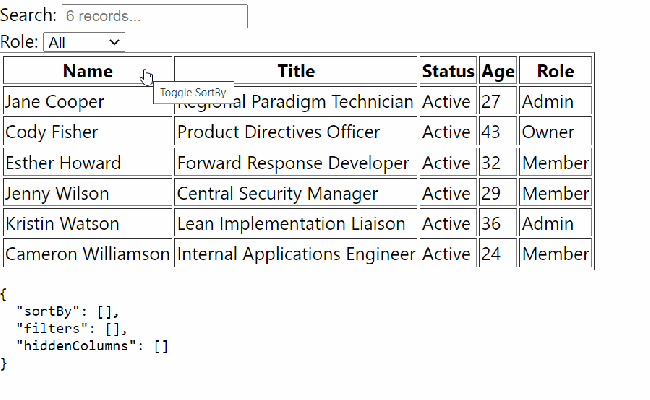Select the Jenny Wilson name cell
The width and height of the screenshot is (650, 400).
coord(87,193)
